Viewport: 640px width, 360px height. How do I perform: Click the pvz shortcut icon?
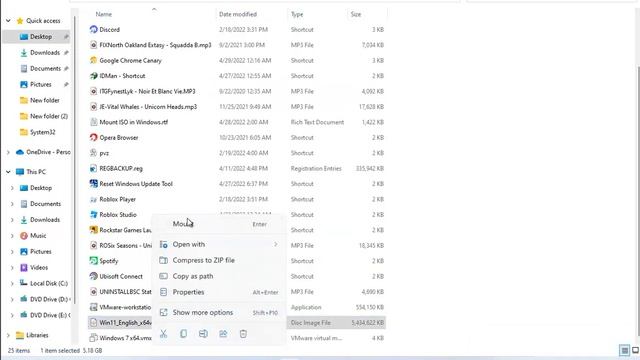[93, 153]
